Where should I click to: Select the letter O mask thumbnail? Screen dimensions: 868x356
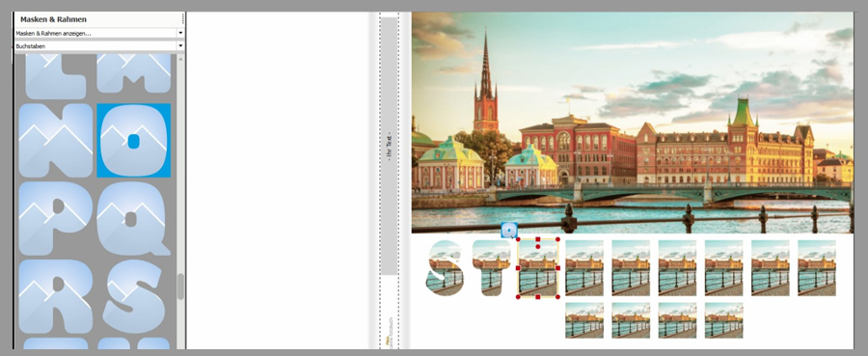pyautogui.click(x=133, y=141)
